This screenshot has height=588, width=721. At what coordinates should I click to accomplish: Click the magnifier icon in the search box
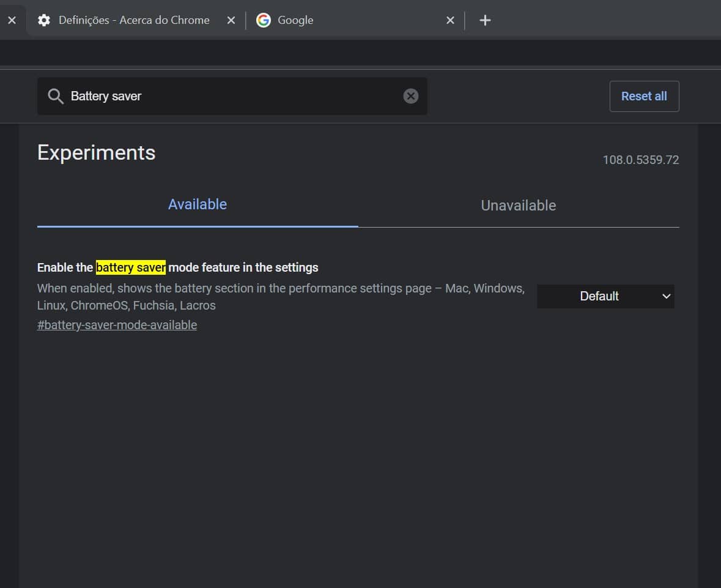56,96
